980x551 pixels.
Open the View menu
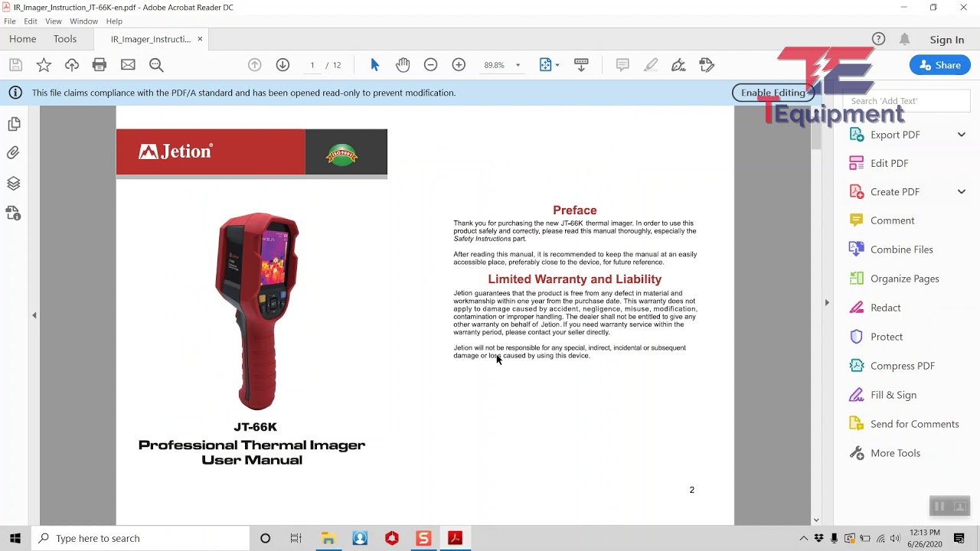click(54, 21)
